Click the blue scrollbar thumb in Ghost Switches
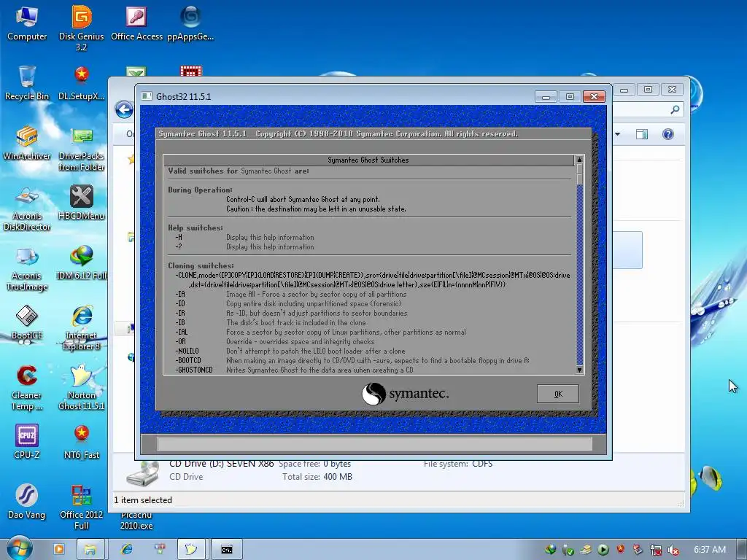 click(x=579, y=274)
